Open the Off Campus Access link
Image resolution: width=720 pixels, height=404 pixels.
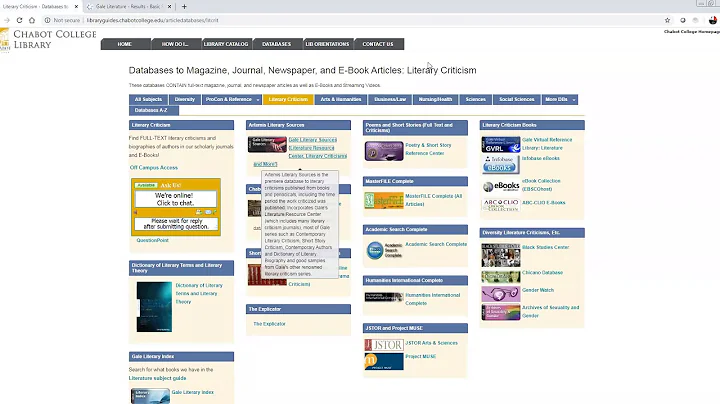coord(154,168)
